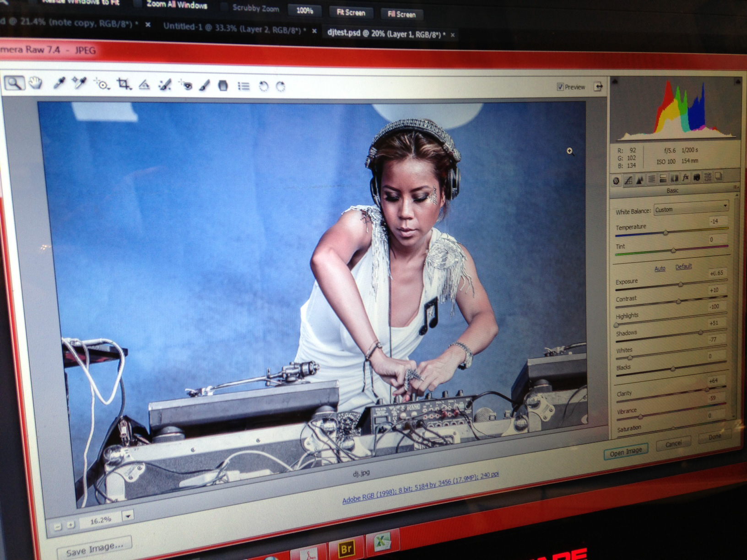747x560 pixels.
Task: Click the Open Image button
Action: point(626,452)
